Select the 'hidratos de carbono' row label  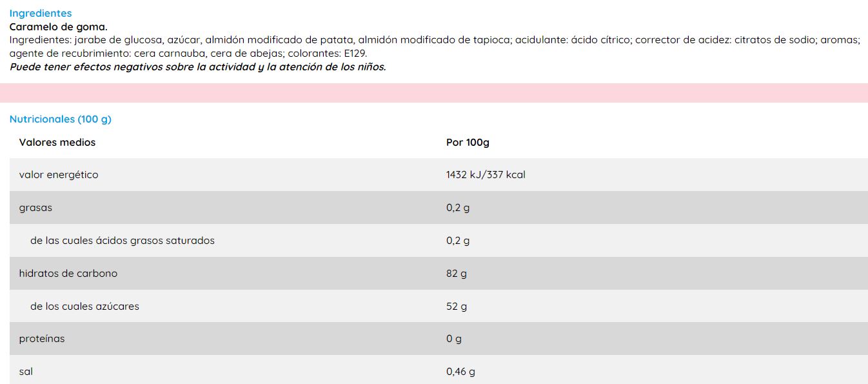tap(68, 273)
